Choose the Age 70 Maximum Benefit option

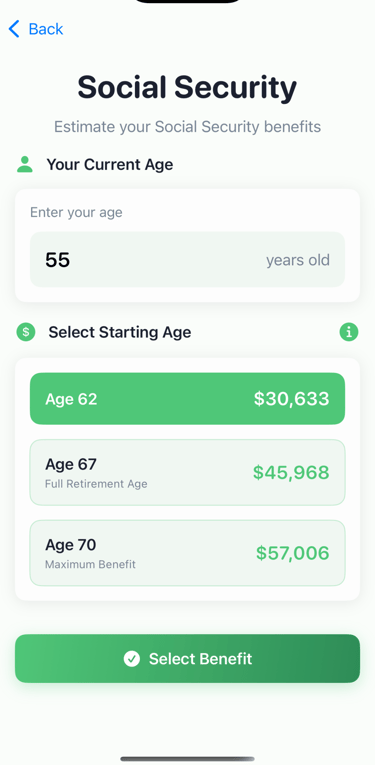click(187, 553)
